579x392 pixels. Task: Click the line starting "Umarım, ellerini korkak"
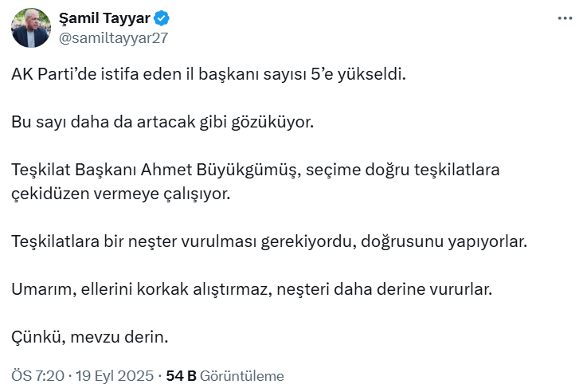(x=252, y=288)
